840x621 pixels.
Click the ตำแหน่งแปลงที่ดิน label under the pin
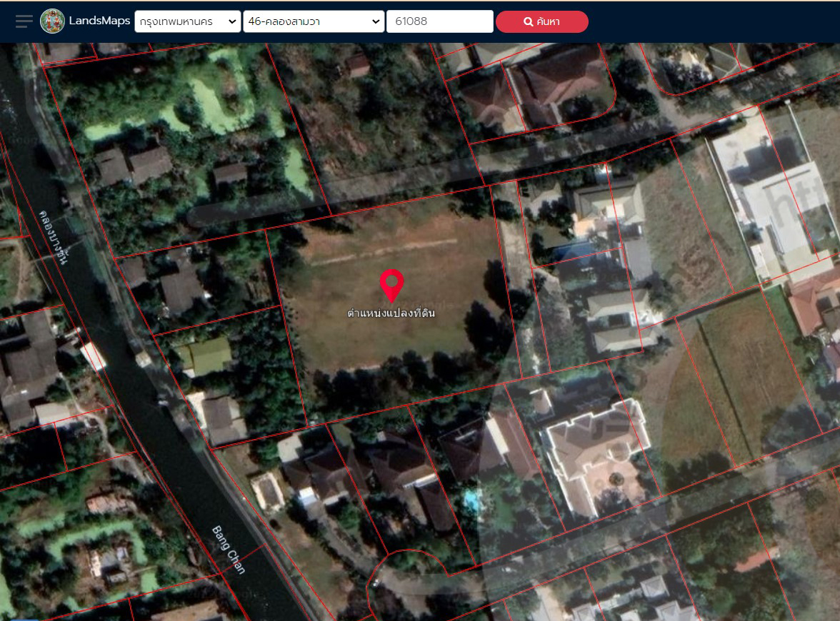tap(391, 313)
